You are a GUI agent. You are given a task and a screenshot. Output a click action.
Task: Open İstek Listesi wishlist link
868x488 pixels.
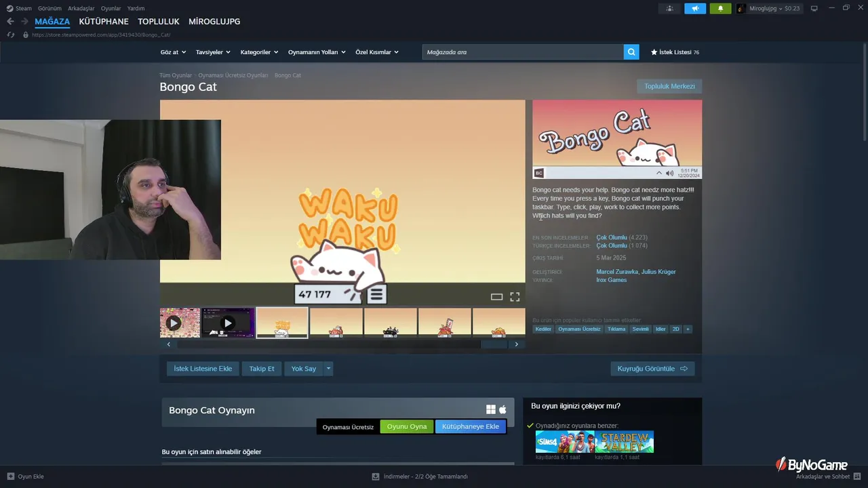pyautogui.click(x=675, y=52)
